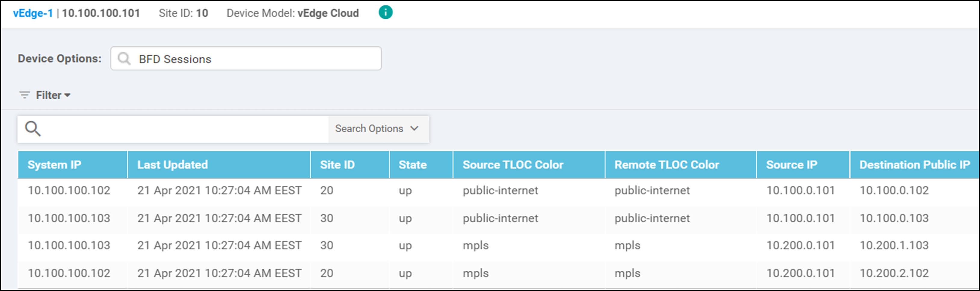Click the device IP 10.100.100.101 in header
Viewport: 980px width, 291px height.
[x=101, y=13]
